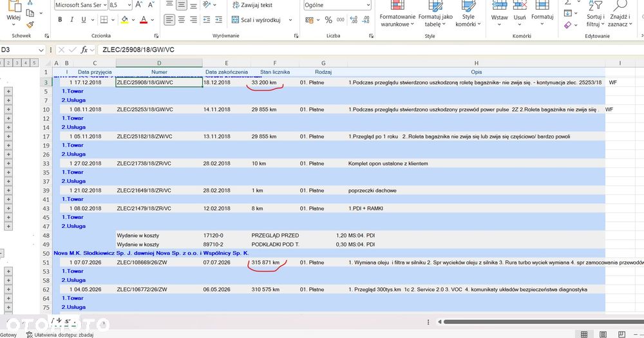The width and height of the screenshot is (644, 338).
Task: Click the fx Insert Function icon
Action: [84, 50]
